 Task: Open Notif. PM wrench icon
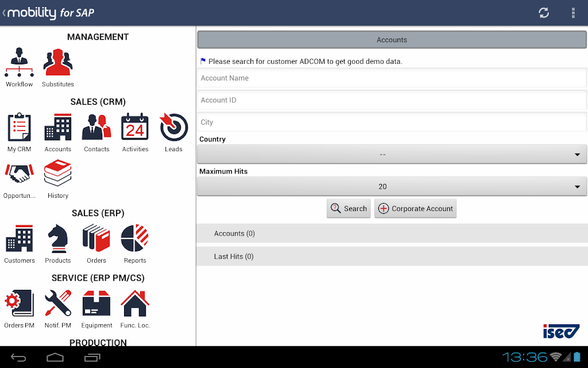(x=58, y=304)
